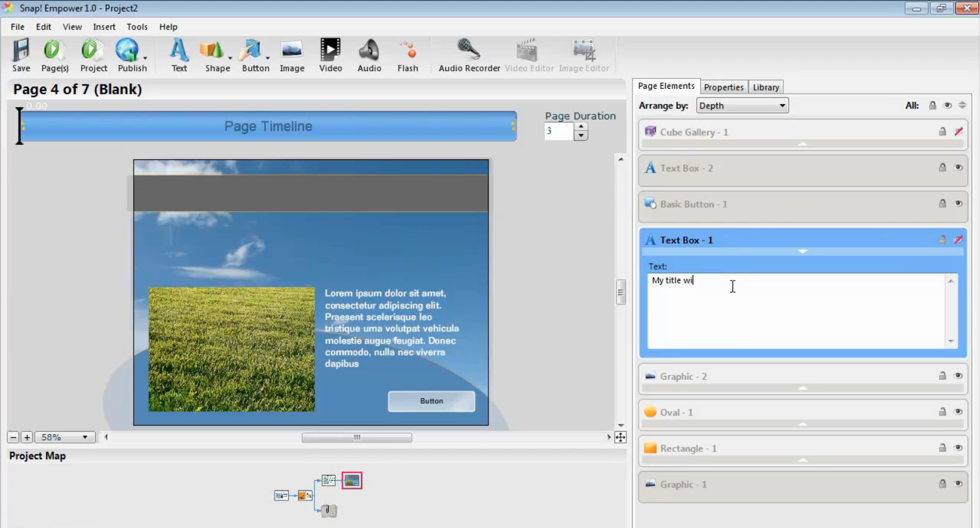Select the Button tool

coord(256,56)
